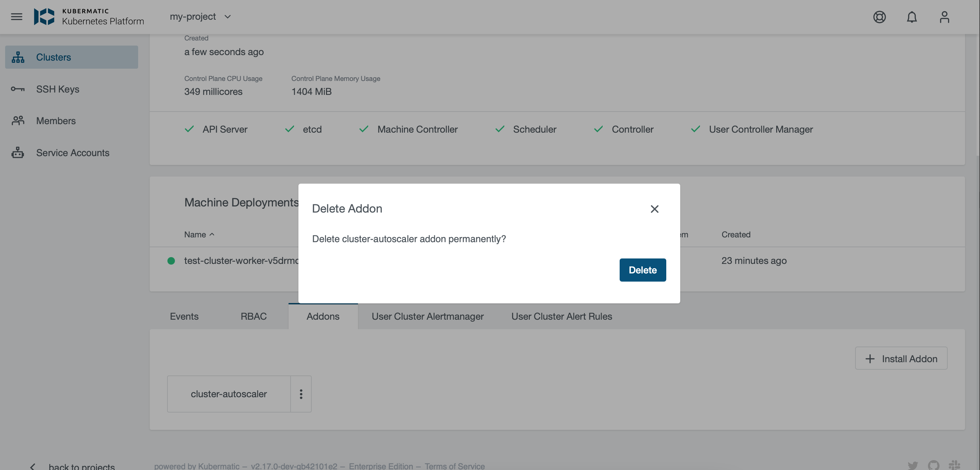980x470 pixels.
Task: Click the Clusters sidebar icon
Action: [17, 57]
